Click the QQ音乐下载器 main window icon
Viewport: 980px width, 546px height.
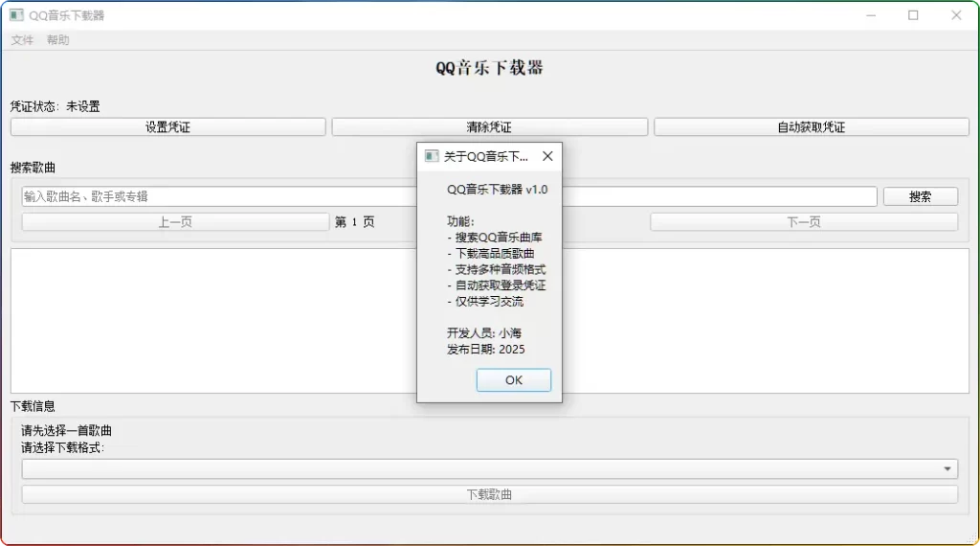tap(17, 15)
